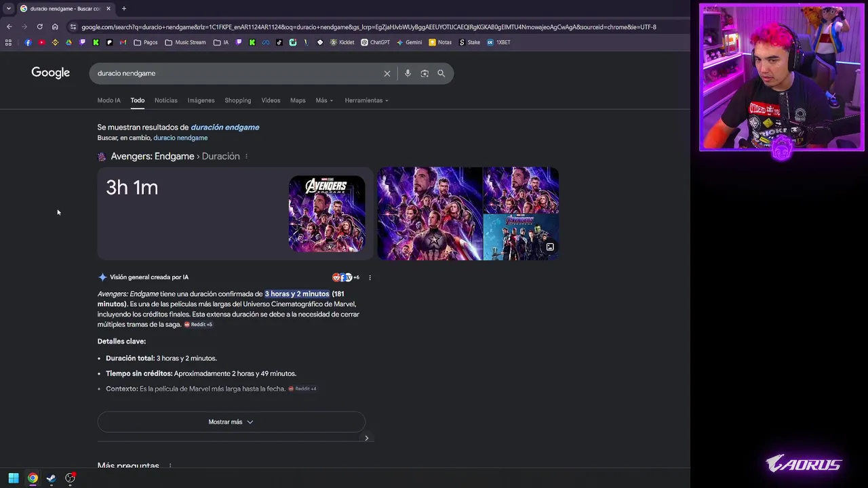Open the ChatGPT bookmark
868x488 pixels.
tap(375, 42)
